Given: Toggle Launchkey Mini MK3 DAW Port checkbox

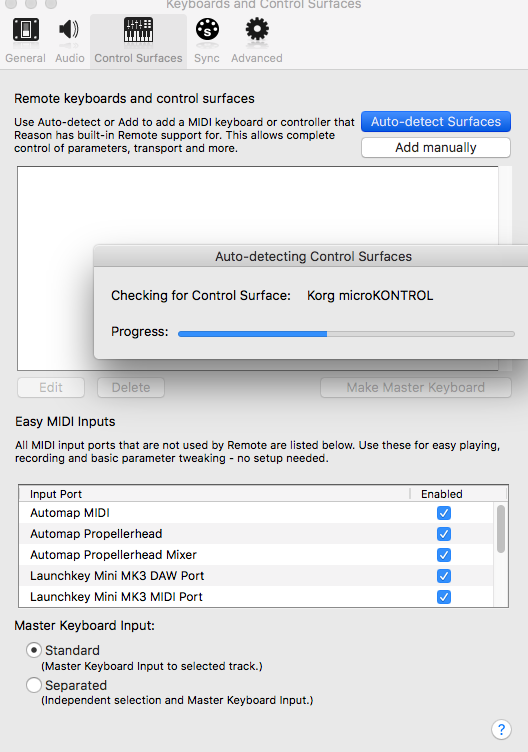Looking at the screenshot, I should coord(444,576).
